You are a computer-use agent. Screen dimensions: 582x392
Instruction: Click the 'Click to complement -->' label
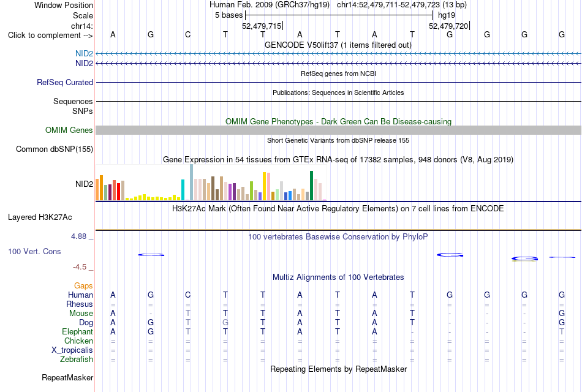(x=50, y=36)
